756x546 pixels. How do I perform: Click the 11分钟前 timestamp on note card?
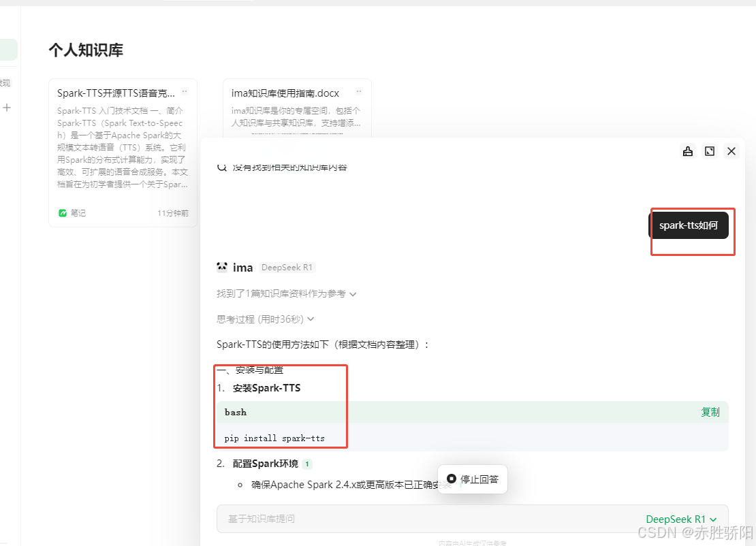pos(172,213)
